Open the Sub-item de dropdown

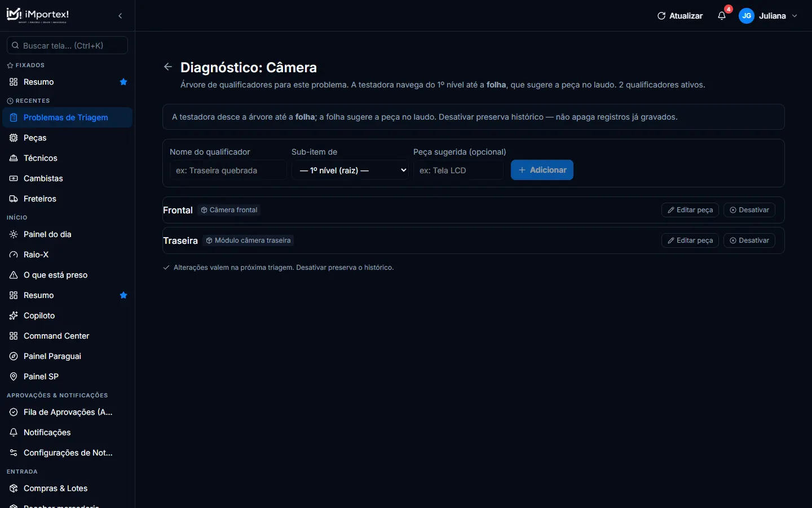(x=350, y=170)
